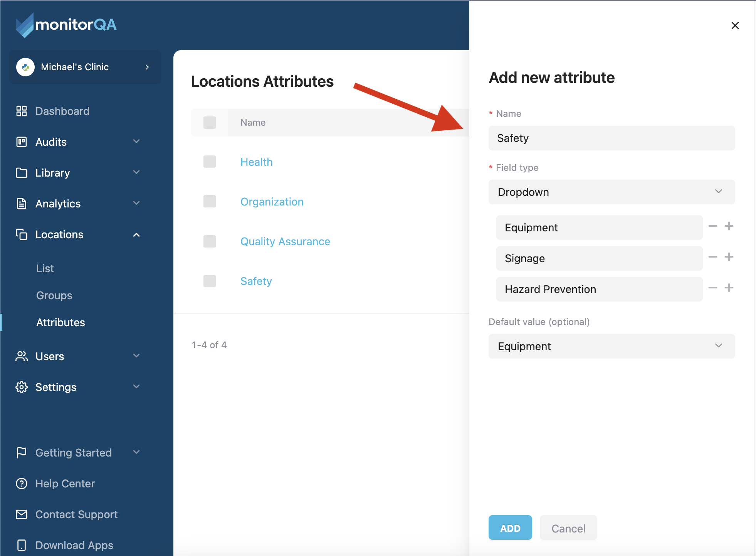Viewport: 756px width, 556px height.
Task: Open the Organization attribute link
Action: [272, 202]
